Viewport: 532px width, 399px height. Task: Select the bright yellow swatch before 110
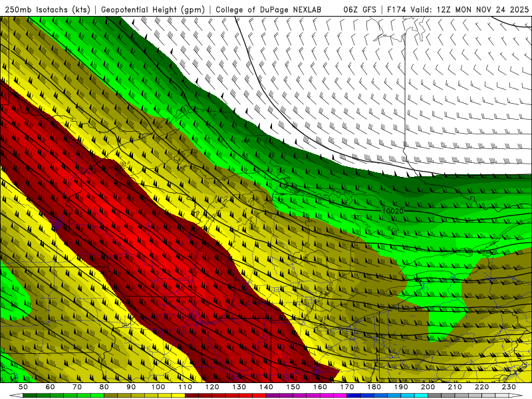(178, 395)
